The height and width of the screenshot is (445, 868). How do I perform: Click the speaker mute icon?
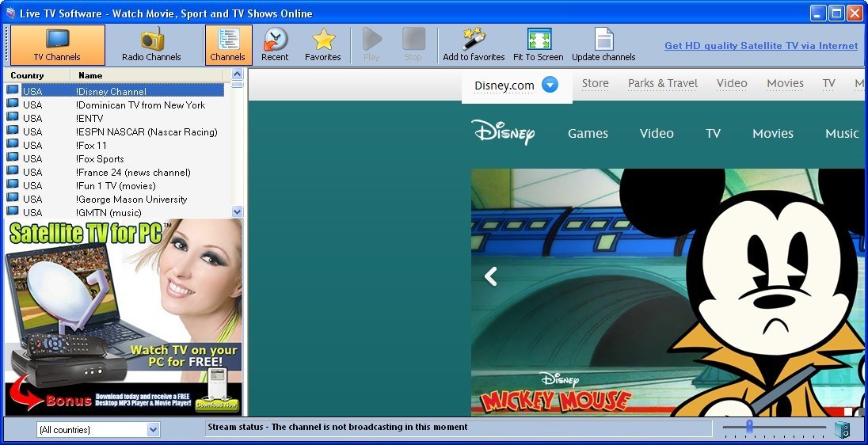(x=842, y=429)
